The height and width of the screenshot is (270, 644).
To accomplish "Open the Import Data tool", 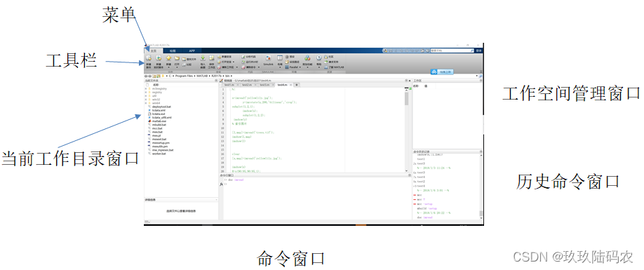I will coord(203,58).
